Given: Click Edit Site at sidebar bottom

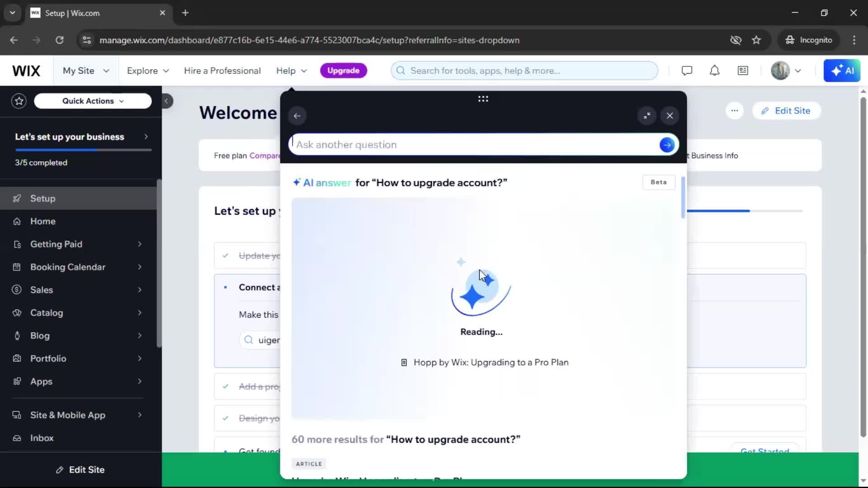Looking at the screenshot, I should tap(80, 470).
